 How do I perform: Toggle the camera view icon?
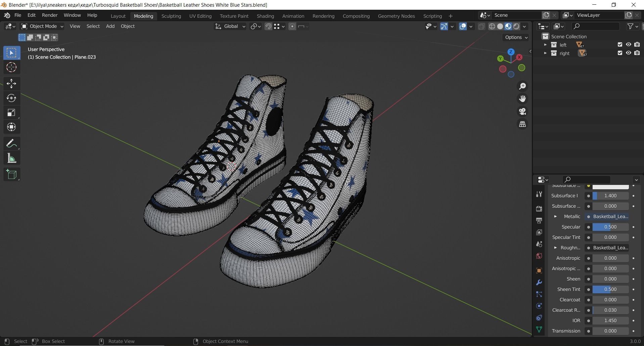(522, 111)
